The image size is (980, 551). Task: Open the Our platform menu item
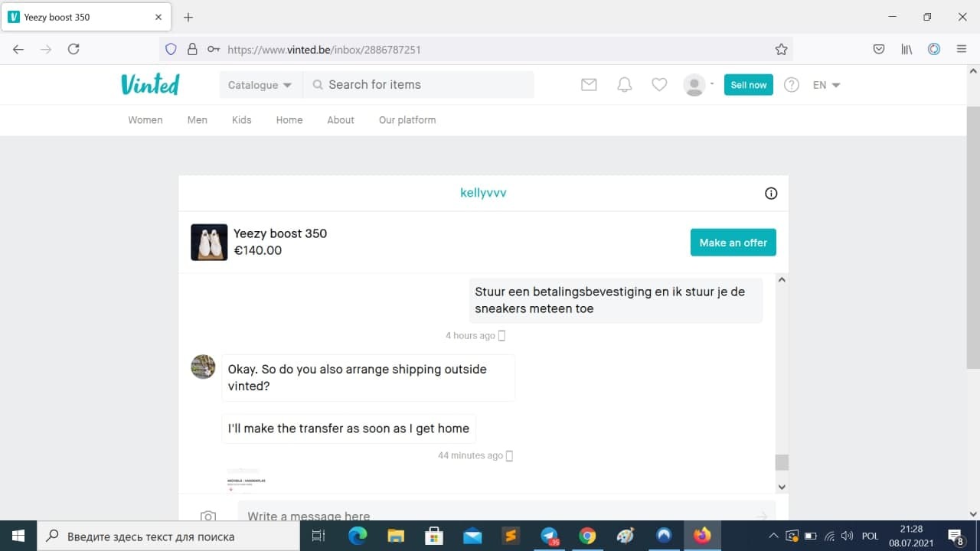[x=407, y=120]
